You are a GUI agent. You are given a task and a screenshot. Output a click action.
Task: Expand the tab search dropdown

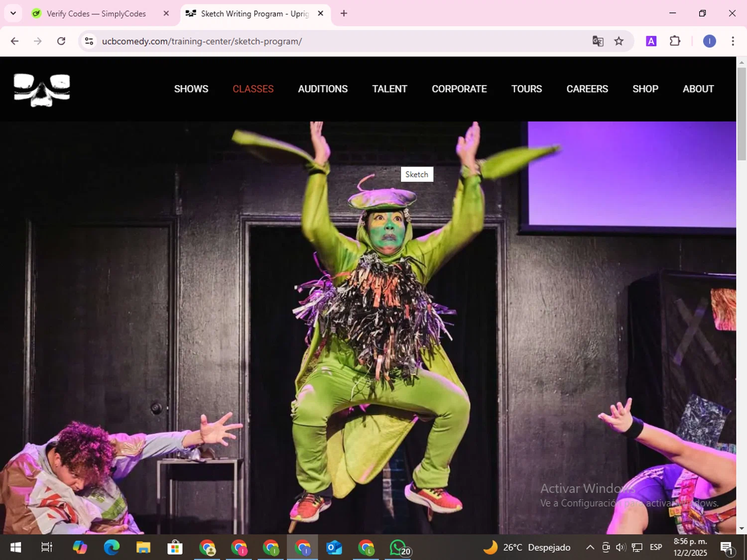(x=13, y=13)
